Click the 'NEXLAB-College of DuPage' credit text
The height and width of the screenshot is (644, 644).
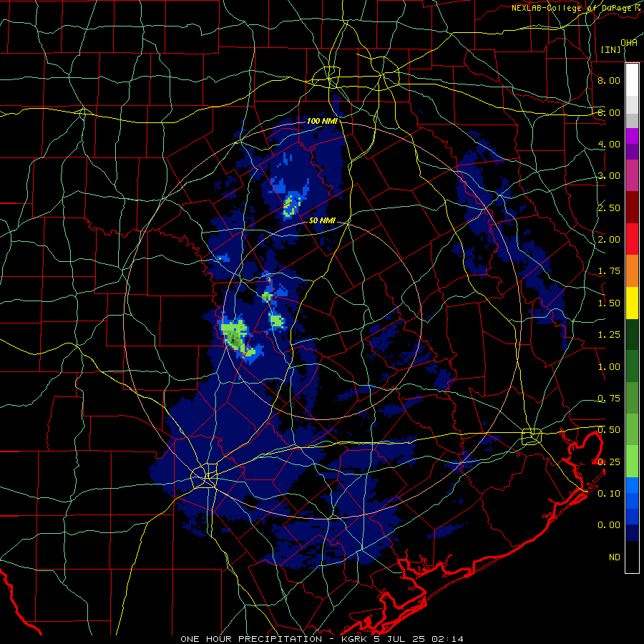[574, 8]
